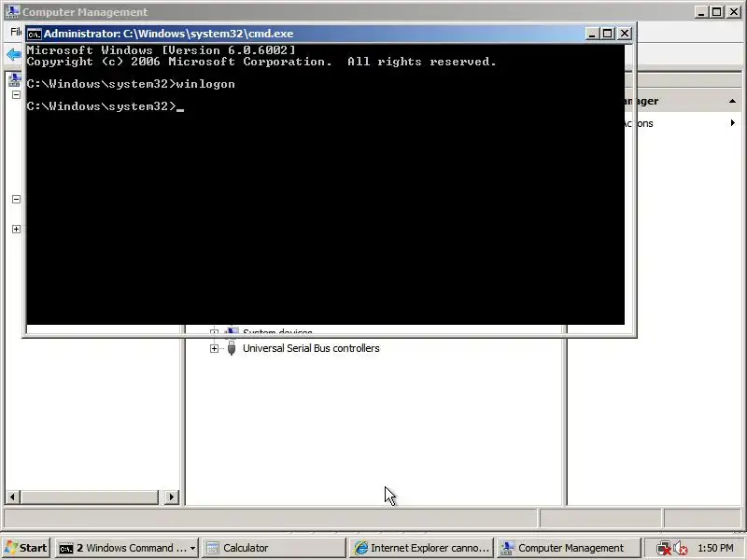Close the Computer Management window
The image size is (747, 560).
point(733,12)
